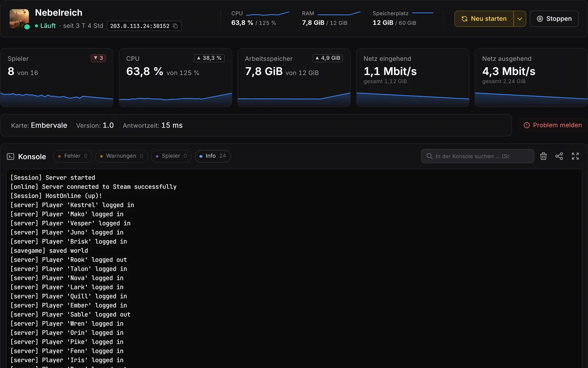588x368 pixels.
Task: Select log line '[savegame] saved world'
Action: pyautogui.click(x=49, y=251)
